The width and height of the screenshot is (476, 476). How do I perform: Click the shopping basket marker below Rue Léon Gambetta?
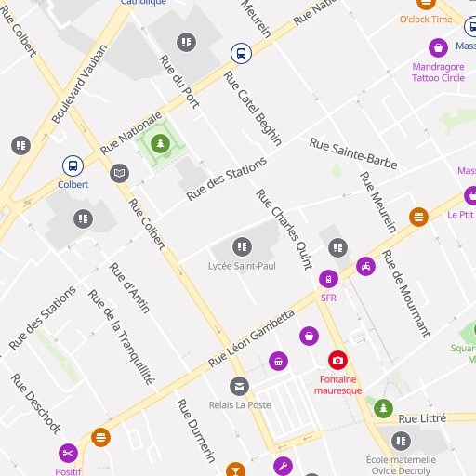(278, 361)
